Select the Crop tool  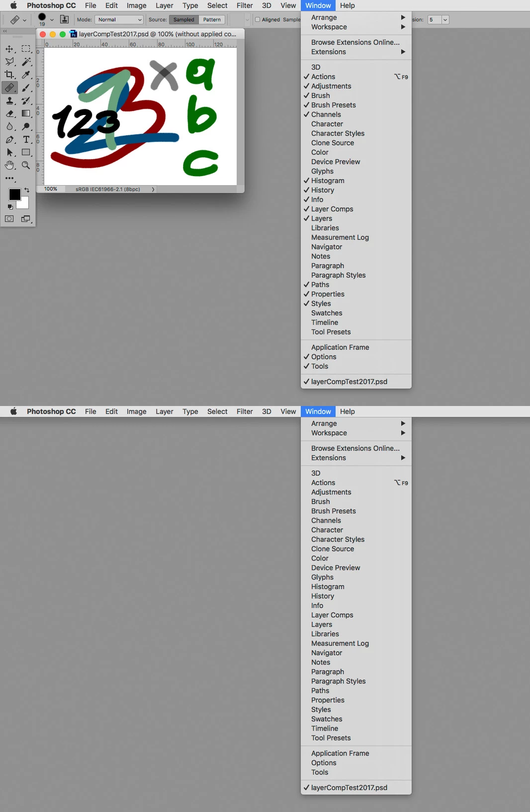(x=9, y=75)
